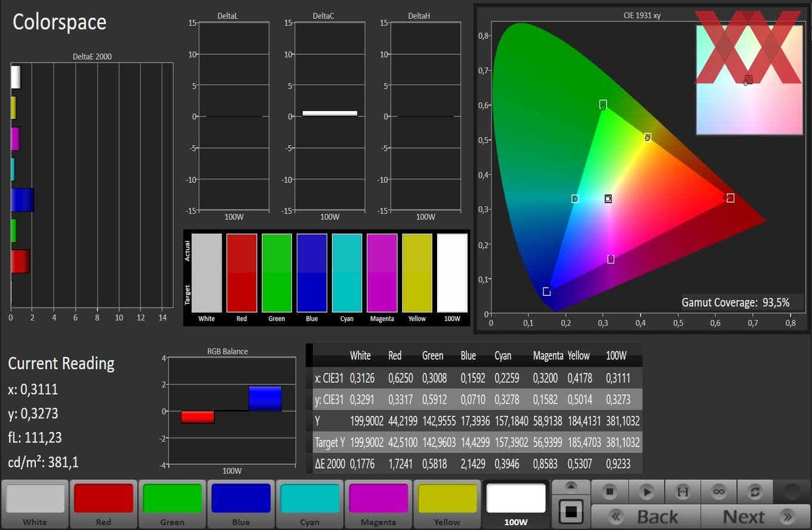Viewport: 812px width, 530px height.
Task: Click the cyan secondary marker in CIE chart
Action: pos(575,199)
